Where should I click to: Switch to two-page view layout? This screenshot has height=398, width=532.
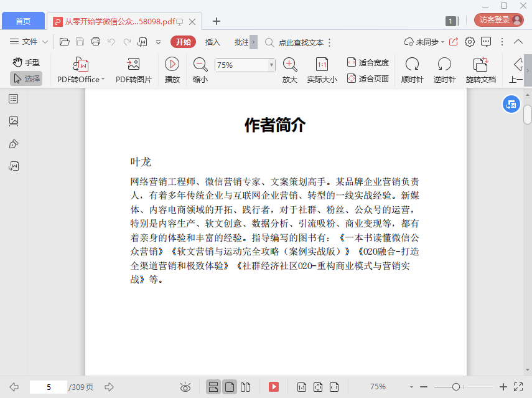[246, 387]
